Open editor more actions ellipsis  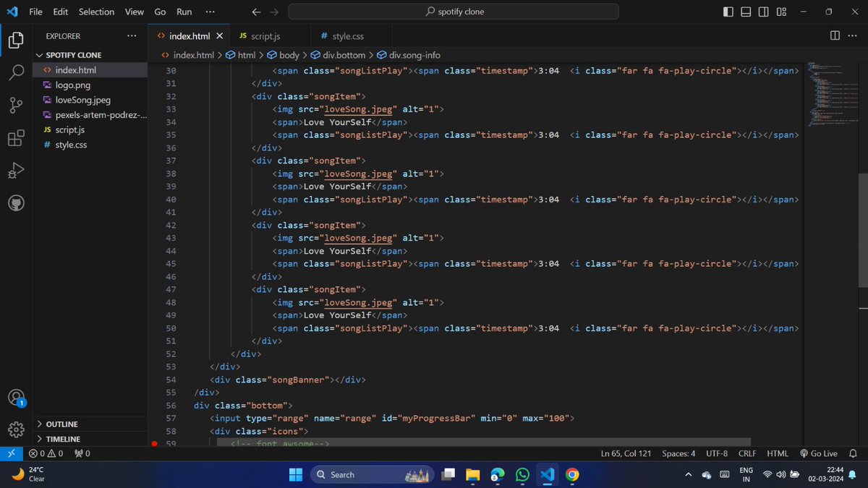pos(852,35)
